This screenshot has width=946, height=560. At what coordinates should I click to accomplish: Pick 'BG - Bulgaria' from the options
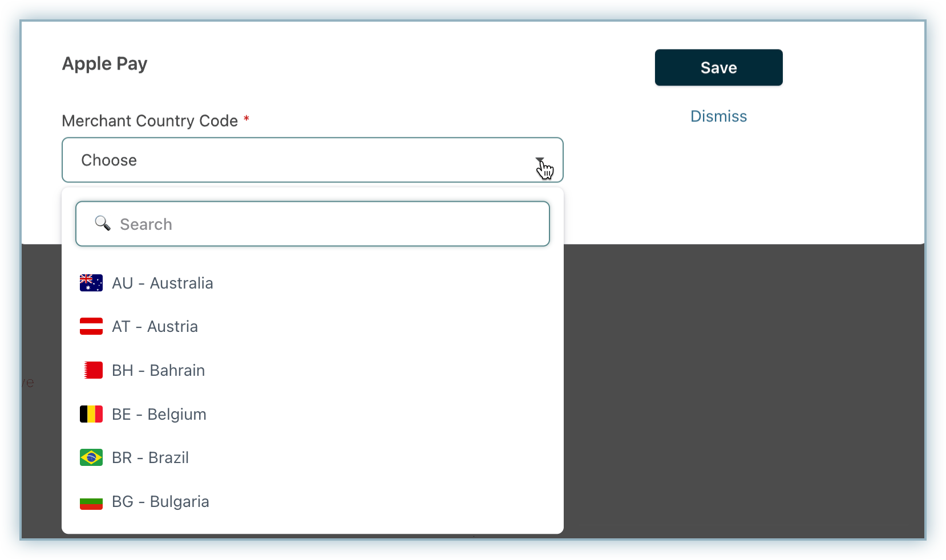click(161, 502)
